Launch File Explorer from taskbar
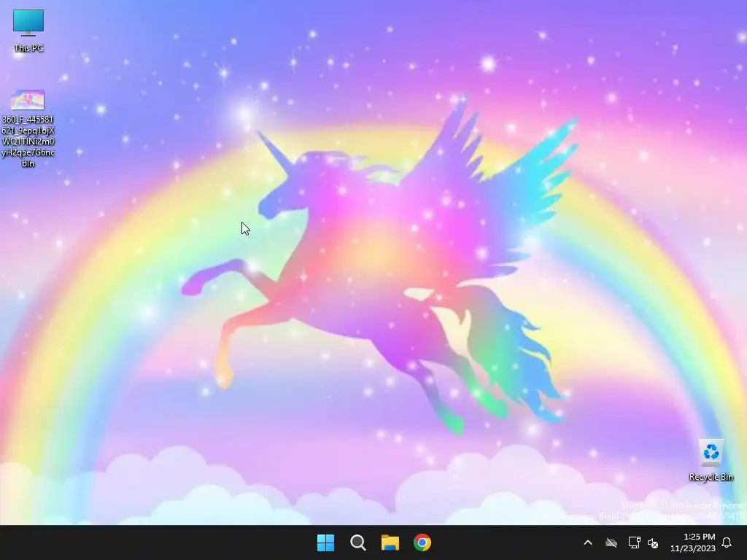The width and height of the screenshot is (747, 560). [390, 542]
